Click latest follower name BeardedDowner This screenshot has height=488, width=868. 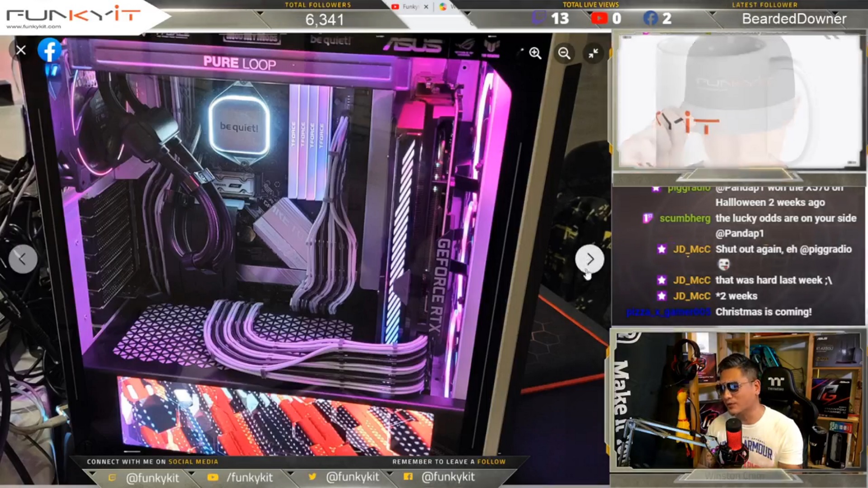[x=794, y=19]
